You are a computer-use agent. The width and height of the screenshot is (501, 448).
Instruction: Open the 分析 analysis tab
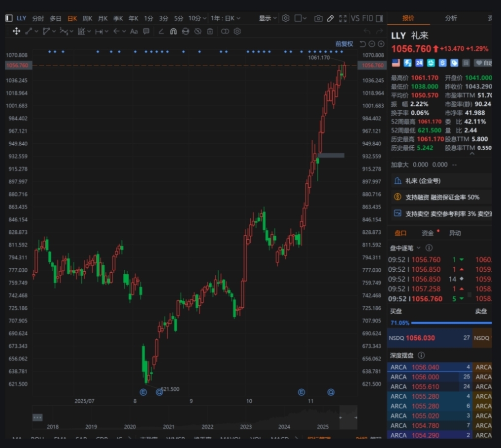(451, 18)
